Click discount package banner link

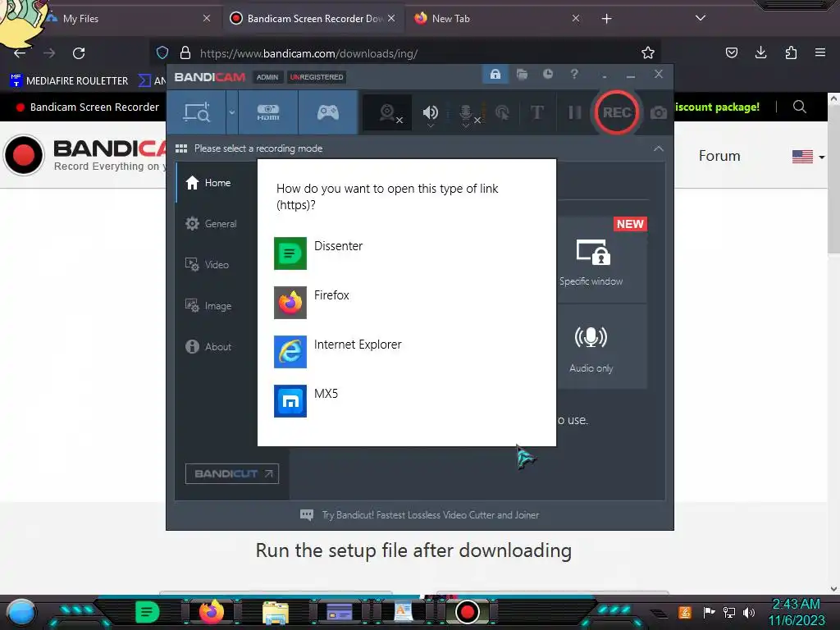(717, 107)
